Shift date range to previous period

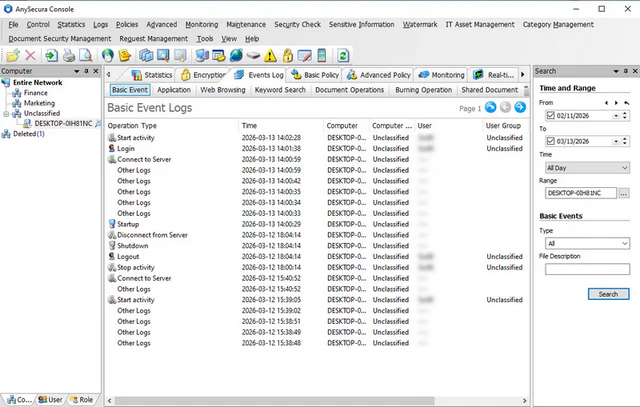pos(606,103)
